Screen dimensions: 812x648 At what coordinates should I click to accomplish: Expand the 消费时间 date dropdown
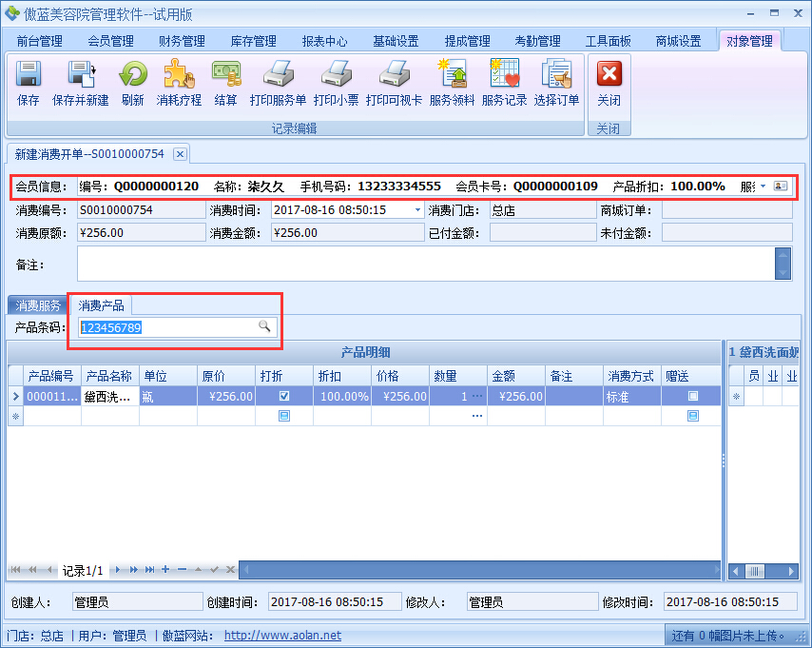pyautogui.click(x=418, y=210)
